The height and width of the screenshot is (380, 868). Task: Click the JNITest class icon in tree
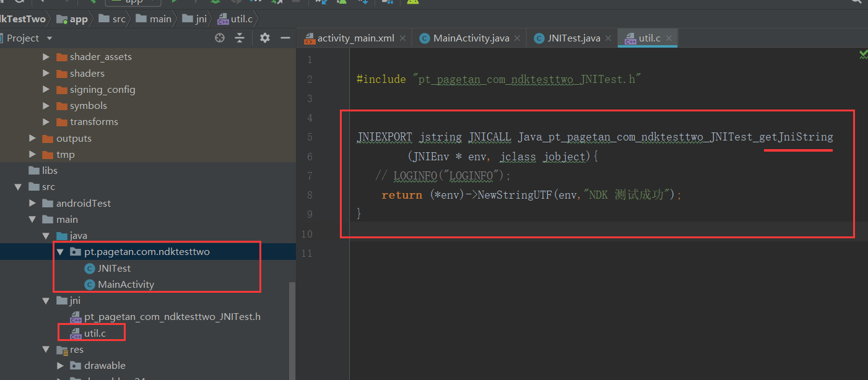pos(90,268)
